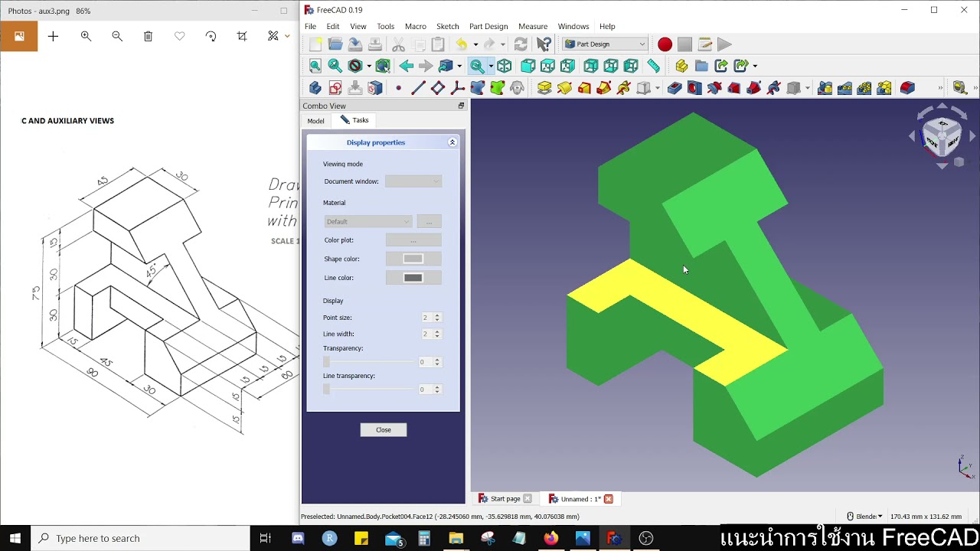Open the Macros dialog notepad icon

(x=705, y=44)
